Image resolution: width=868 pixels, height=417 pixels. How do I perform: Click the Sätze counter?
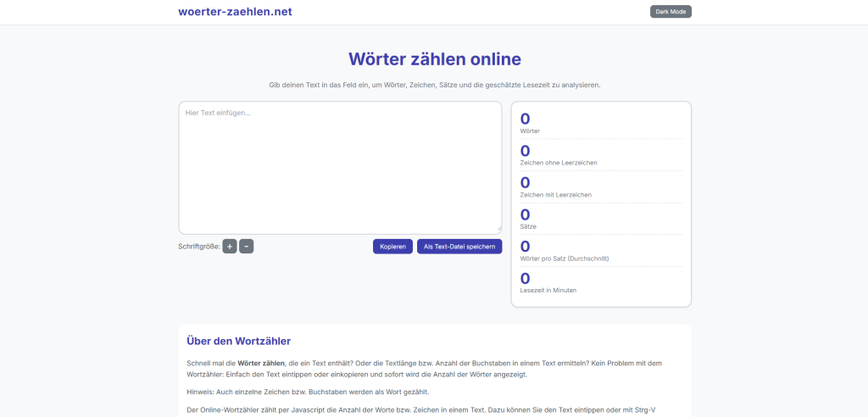coord(528,226)
